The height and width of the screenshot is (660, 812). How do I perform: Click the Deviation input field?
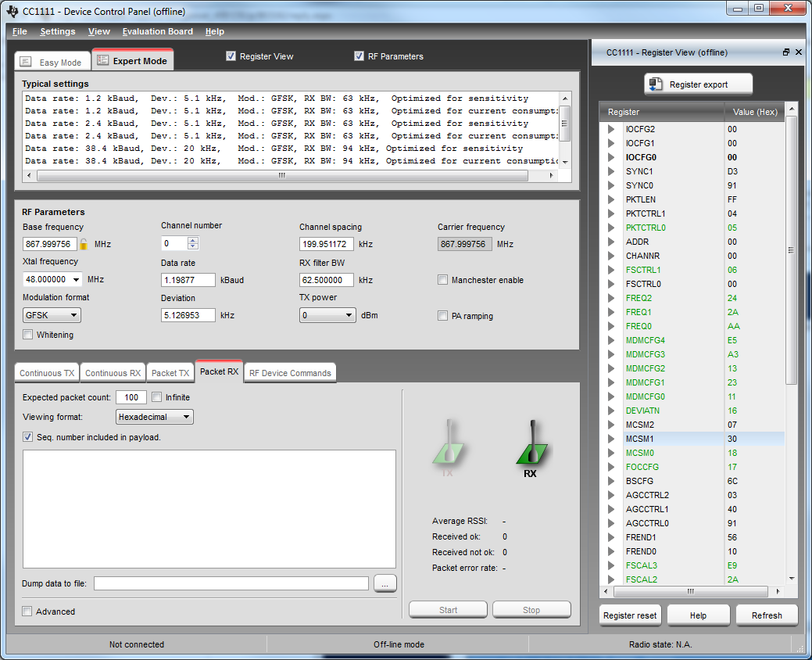point(188,315)
